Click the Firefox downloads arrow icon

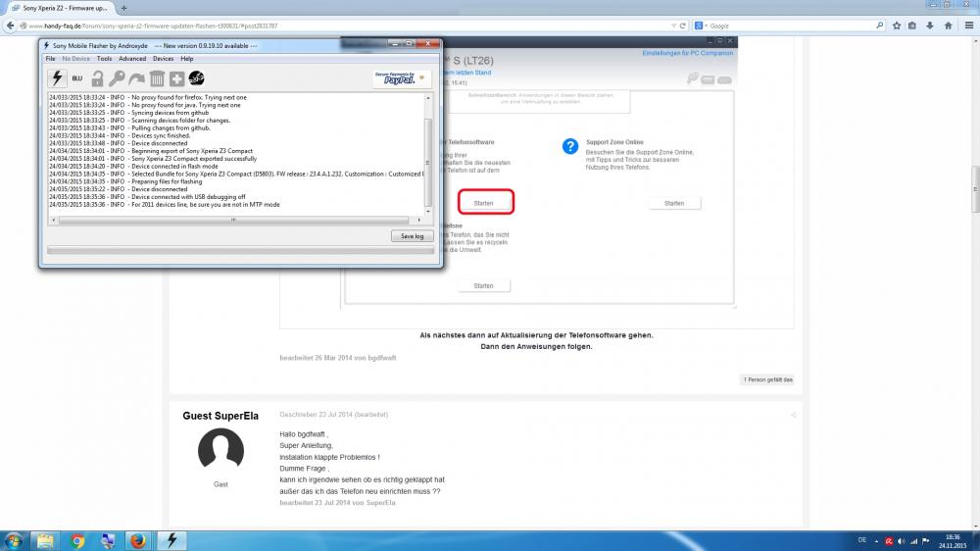click(x=929, y=25)
